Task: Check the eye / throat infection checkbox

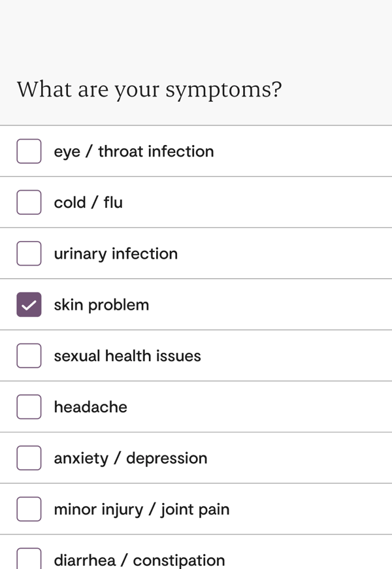Action: click(x=29, y=151)
